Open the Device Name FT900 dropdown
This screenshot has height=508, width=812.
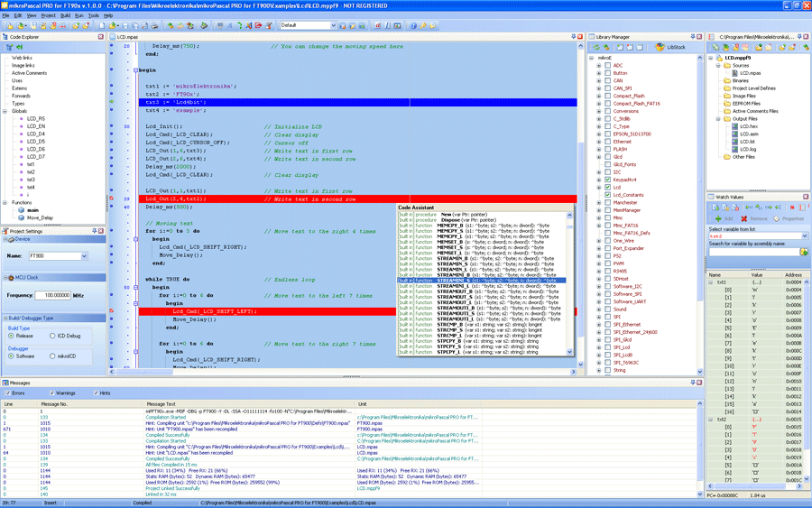tap(84, 256)
